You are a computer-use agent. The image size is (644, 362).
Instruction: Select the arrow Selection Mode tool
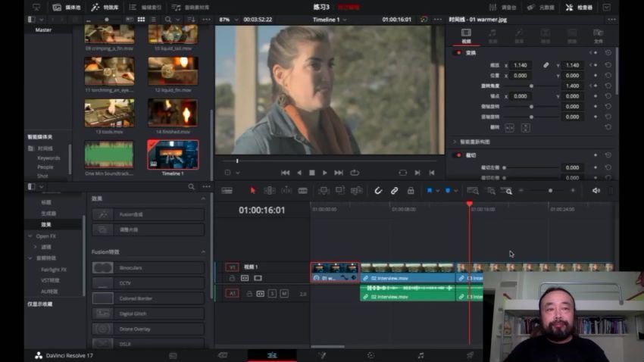point(252,190)
